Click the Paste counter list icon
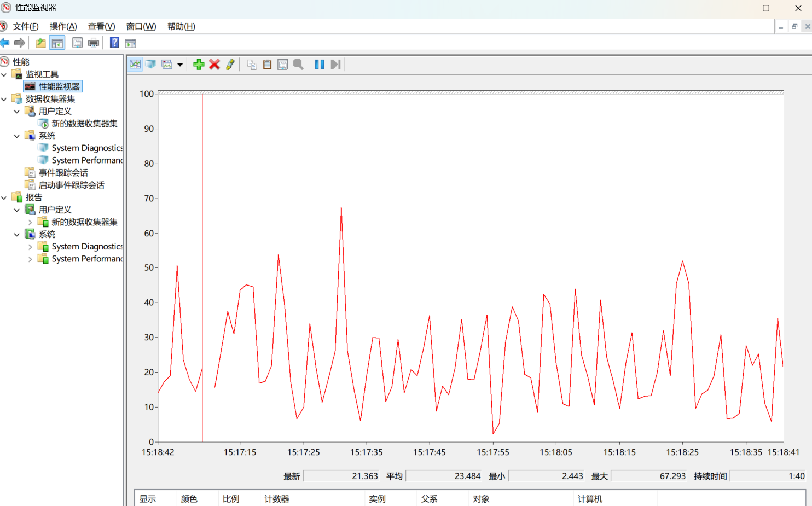This screenshot has height=506, width=812. [x=267, y=65]
